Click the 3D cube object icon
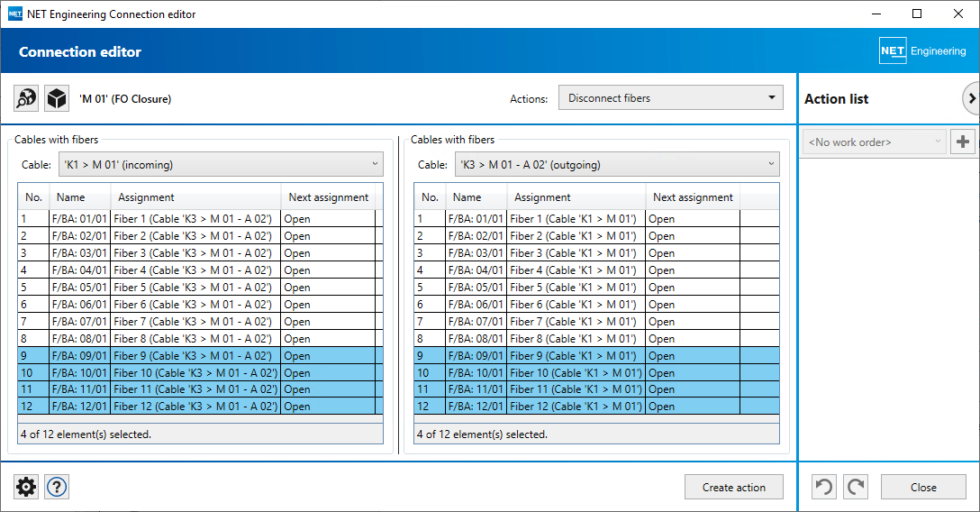 point(57,99)
